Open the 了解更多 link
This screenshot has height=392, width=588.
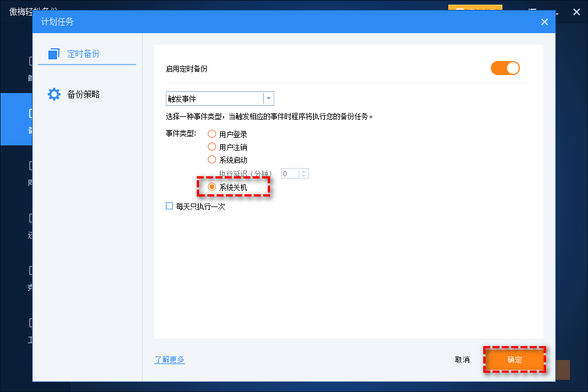tap(169, 360)
